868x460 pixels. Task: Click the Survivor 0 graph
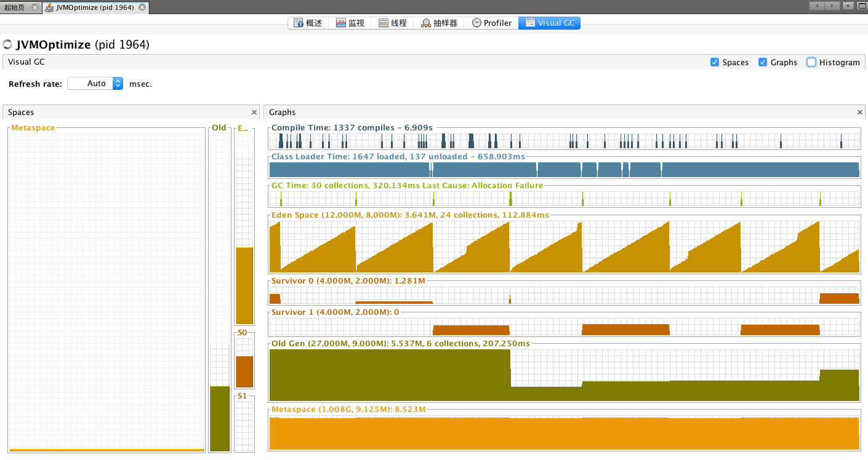click(564, 295)
